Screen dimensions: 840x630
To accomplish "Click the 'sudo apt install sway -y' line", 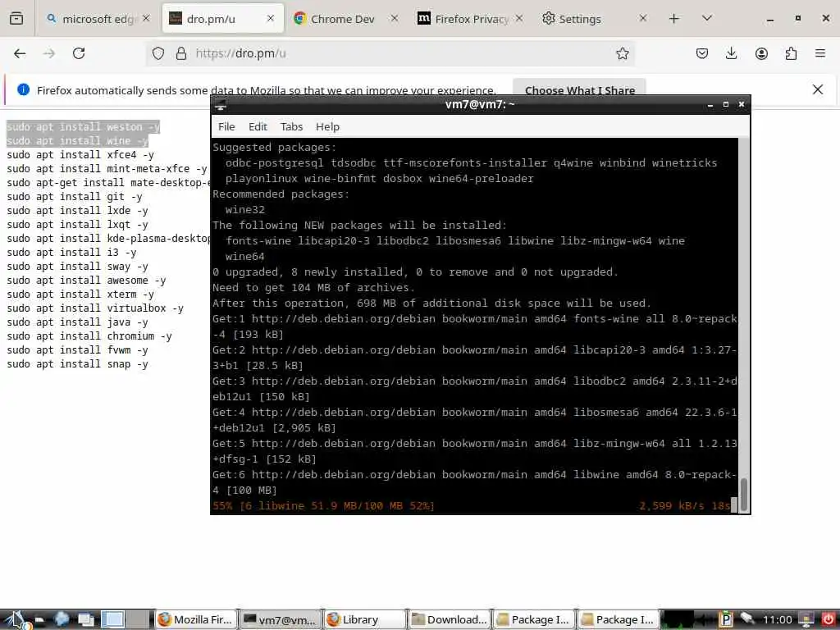I will (x=77, y=267).
